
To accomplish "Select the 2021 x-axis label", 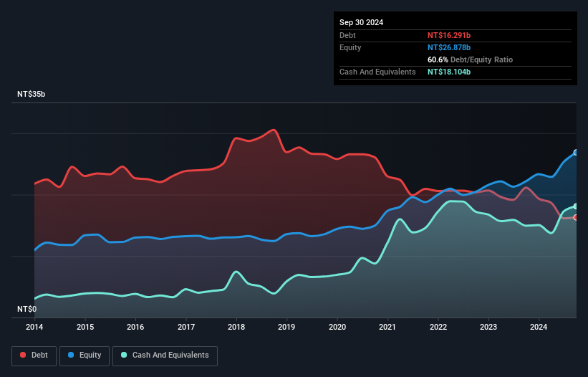I will (387, 327).
